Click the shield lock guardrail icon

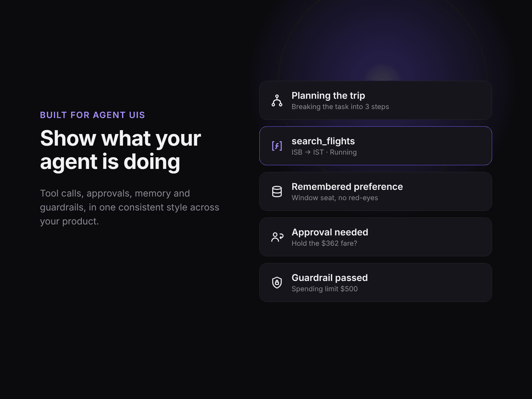[277, 283]
